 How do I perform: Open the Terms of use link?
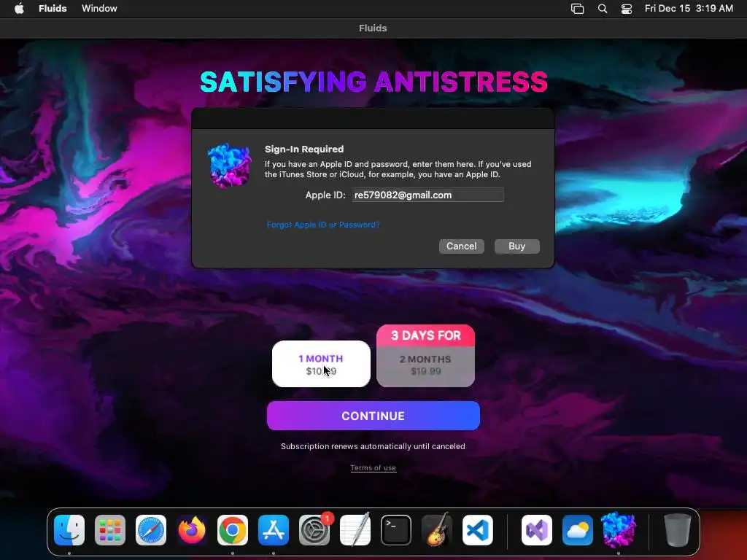point(373,468)
